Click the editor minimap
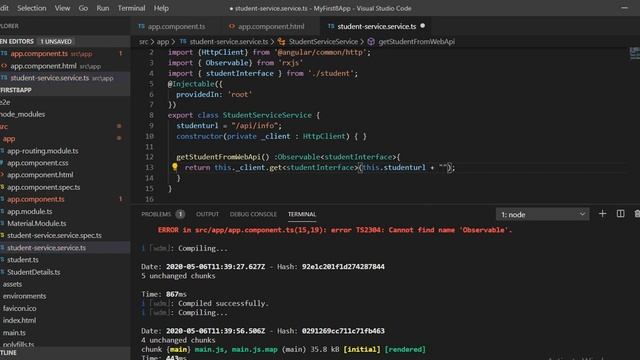640x360 pixels. [634, 53]
